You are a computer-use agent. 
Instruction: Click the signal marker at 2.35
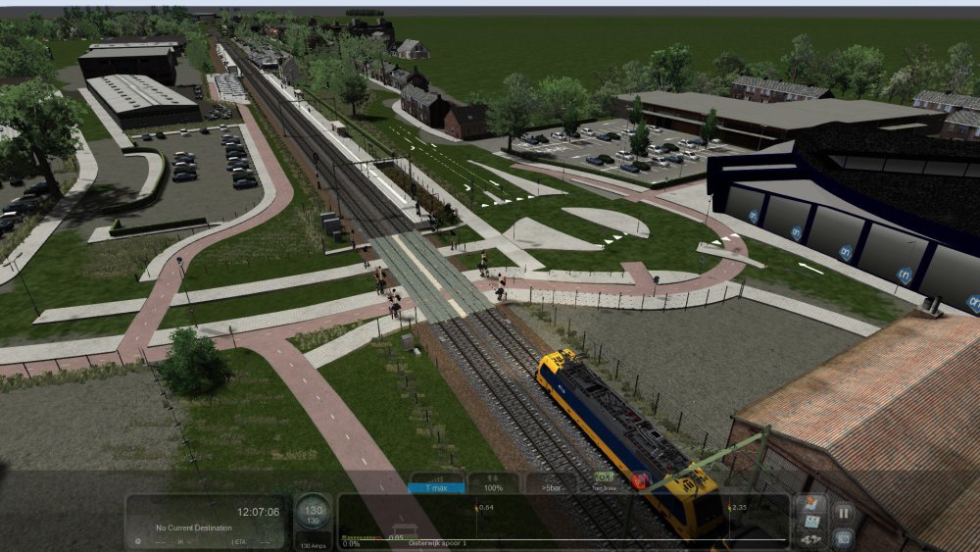730,508
